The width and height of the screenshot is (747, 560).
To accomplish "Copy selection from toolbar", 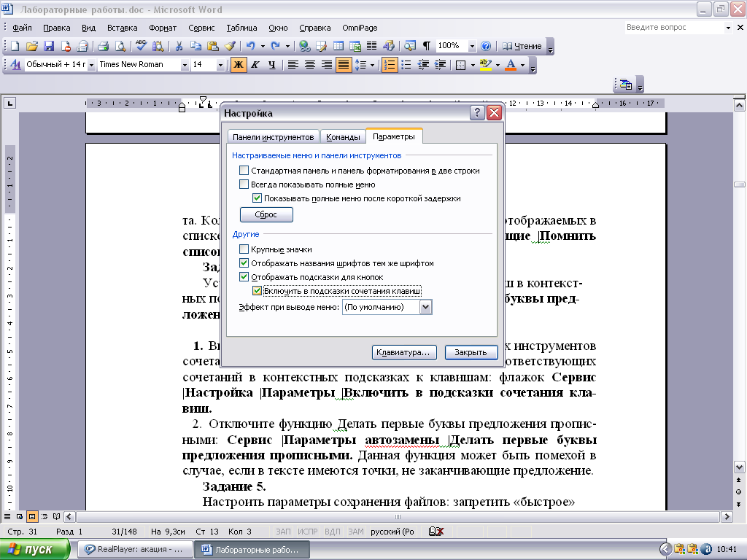I will pos(196,46).
